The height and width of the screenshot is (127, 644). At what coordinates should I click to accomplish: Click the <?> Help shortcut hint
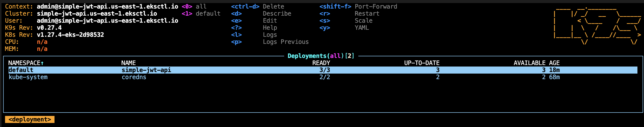click(254, 28)
